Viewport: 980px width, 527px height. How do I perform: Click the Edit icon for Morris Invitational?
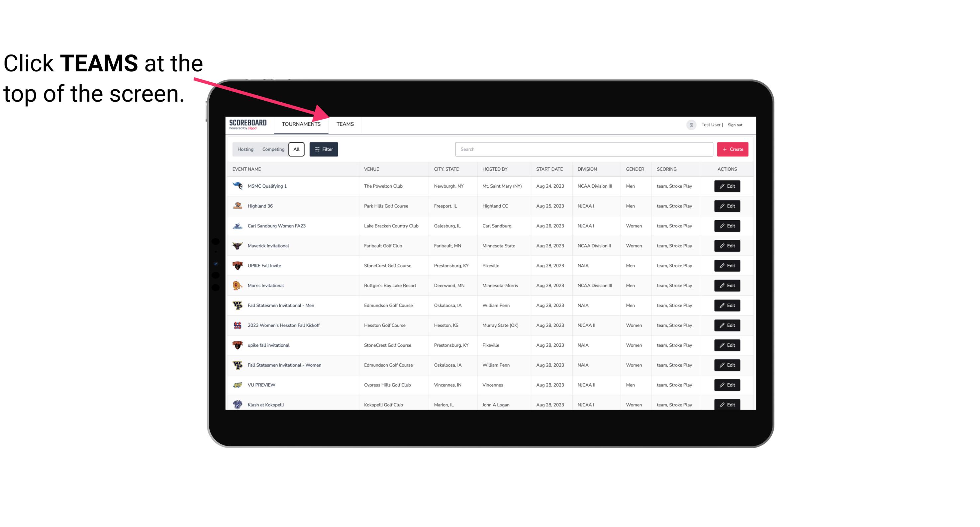(x=728, y=286)
